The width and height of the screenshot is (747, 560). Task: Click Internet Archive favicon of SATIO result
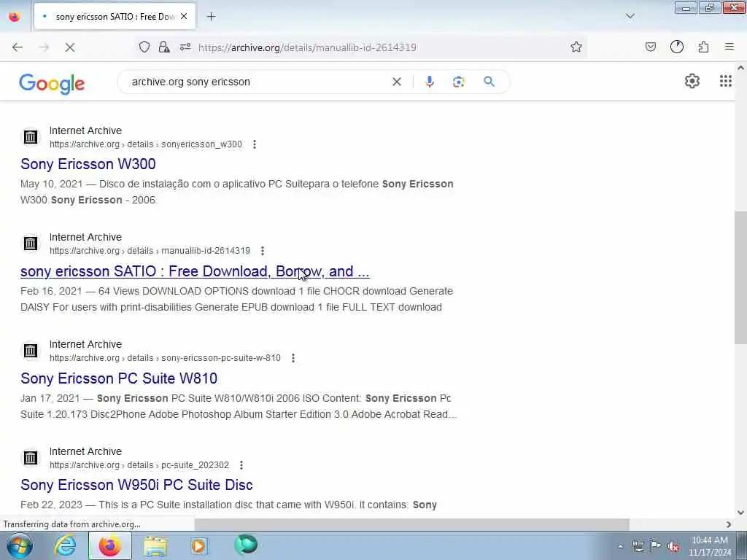[x=31, y=244]
